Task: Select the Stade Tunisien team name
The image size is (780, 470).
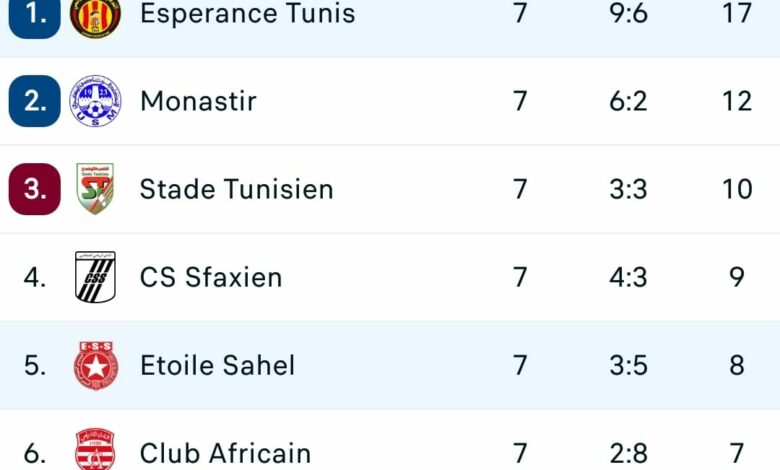Action: coord(236,189)
